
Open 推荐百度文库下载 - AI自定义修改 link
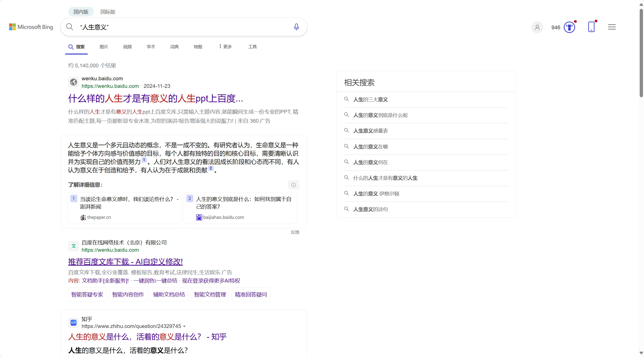coord(125,262)
